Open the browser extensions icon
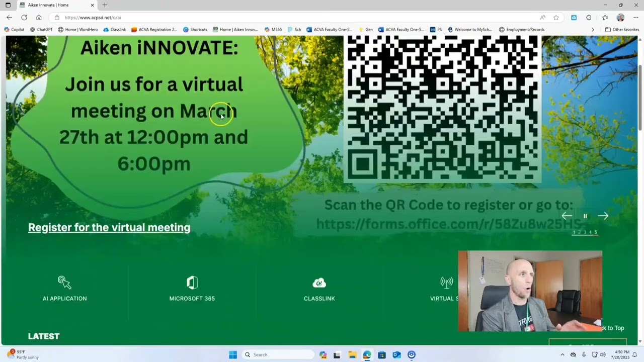 (589, 18)
